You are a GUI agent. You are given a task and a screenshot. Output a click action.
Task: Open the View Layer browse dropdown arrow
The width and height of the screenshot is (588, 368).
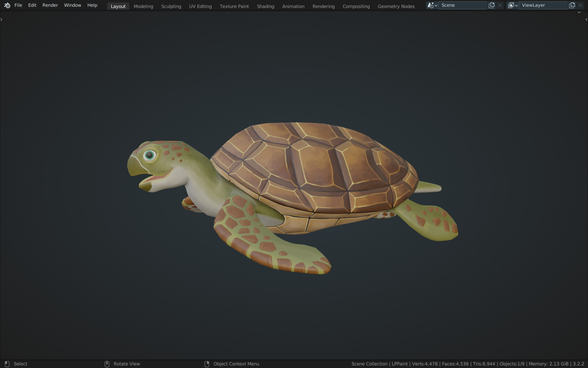pyautogui.click(x=517, y=5)
